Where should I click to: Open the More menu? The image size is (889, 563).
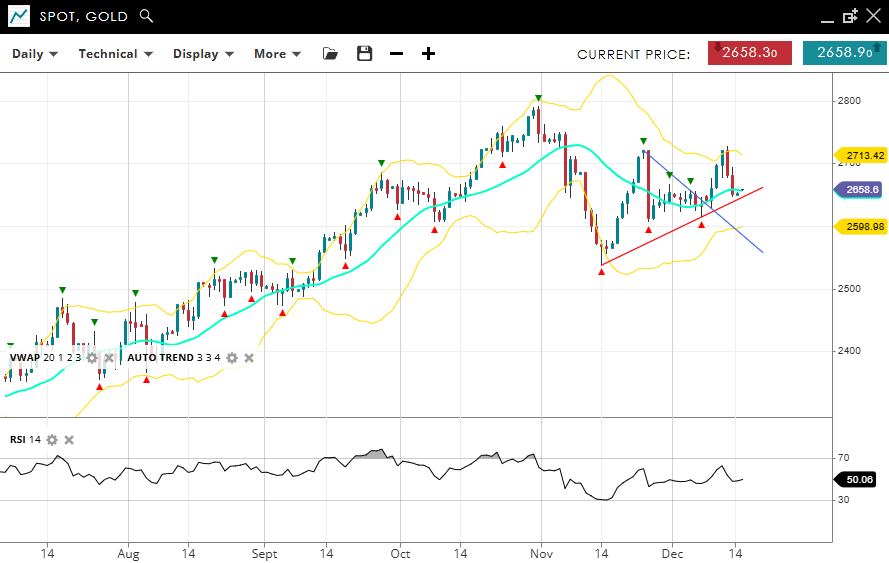click(x=277, y=54)
